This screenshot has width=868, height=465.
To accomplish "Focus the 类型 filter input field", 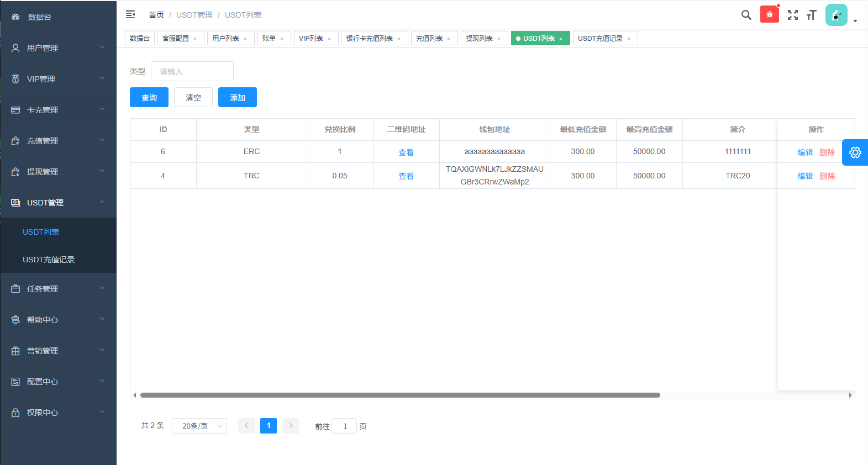I will pyautogui.click(x=192, y=71).
